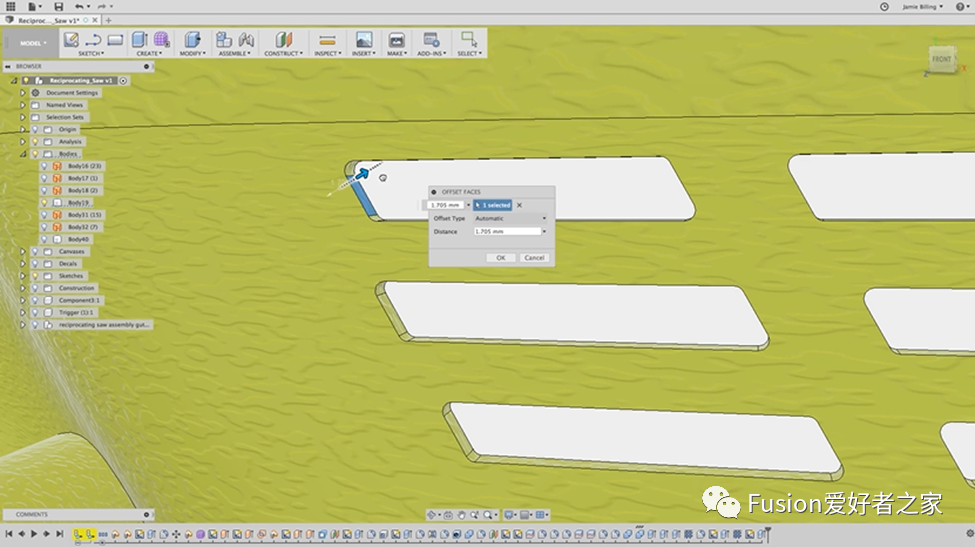Open the Create Form sculpt tool
Viewport: 975px width, 547px height.
tap(162, 40)
